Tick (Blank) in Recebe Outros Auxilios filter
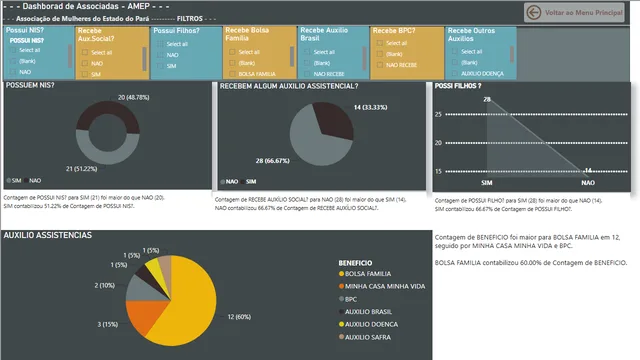640x360 pixels. coord(455,62)
